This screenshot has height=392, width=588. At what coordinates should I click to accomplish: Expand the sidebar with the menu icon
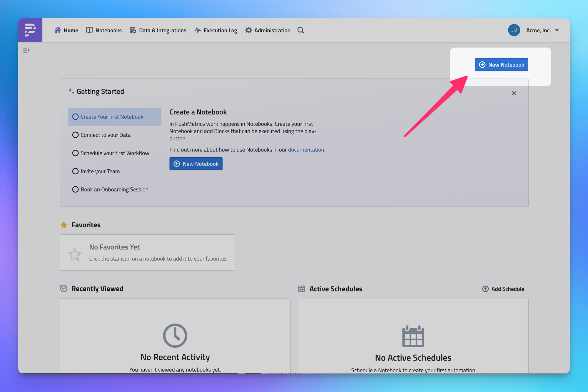pos(26,50)
